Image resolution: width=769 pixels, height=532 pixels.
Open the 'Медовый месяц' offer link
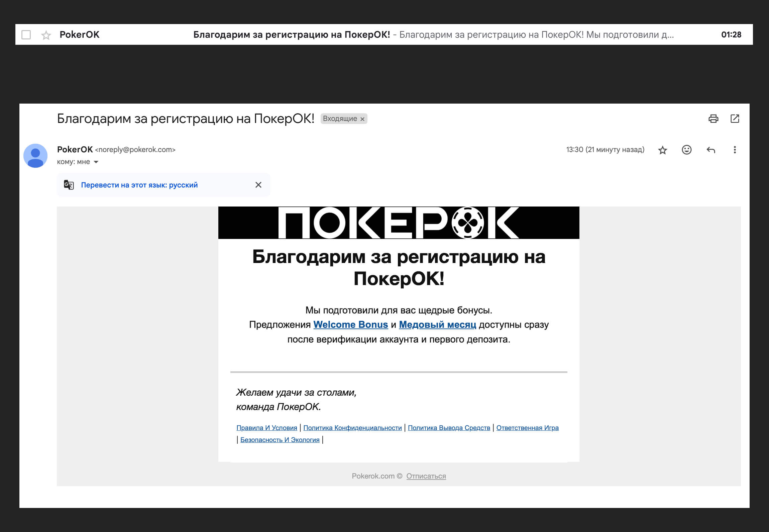(x=437, y=324)
